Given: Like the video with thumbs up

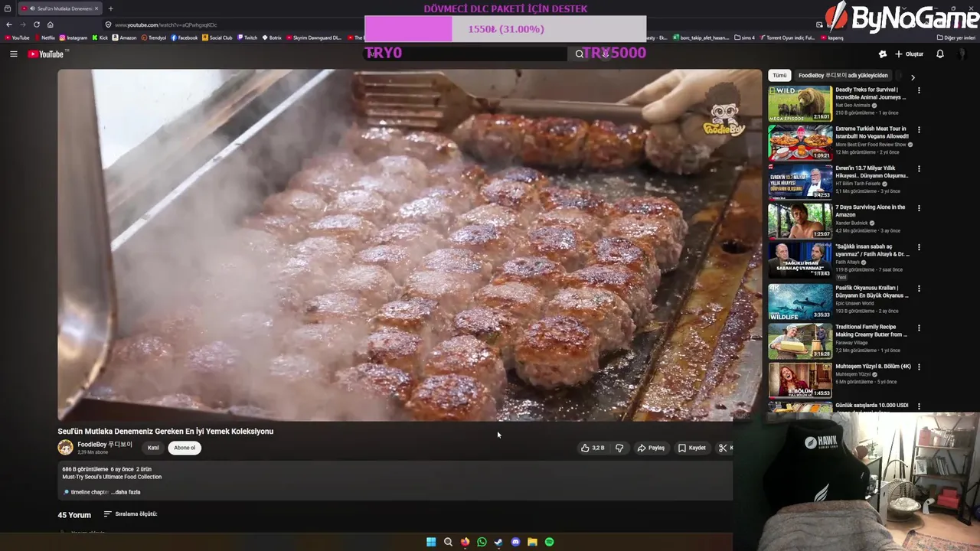Looking at the screenshot, I should (x=593, y=448).
